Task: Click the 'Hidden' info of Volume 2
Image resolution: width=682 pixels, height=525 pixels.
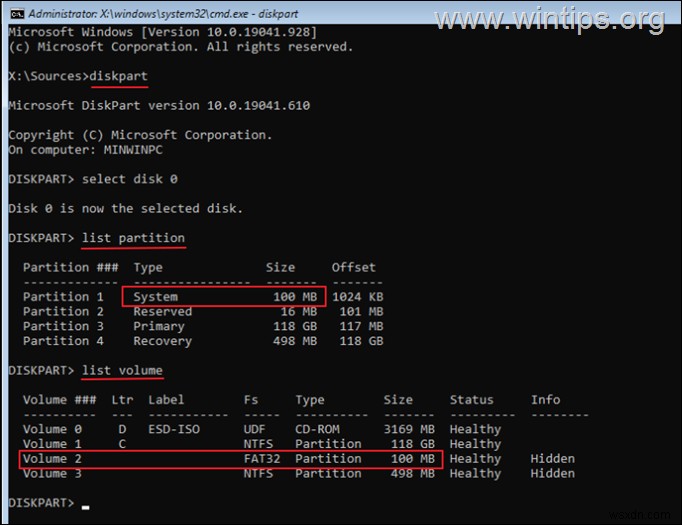Action: point(552,459)
